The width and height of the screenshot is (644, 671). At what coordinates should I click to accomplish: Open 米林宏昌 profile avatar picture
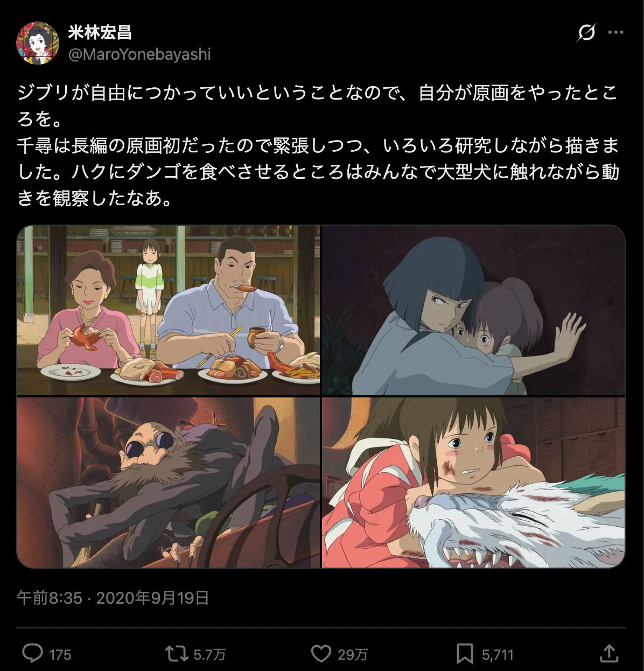(x=38, y=43)
